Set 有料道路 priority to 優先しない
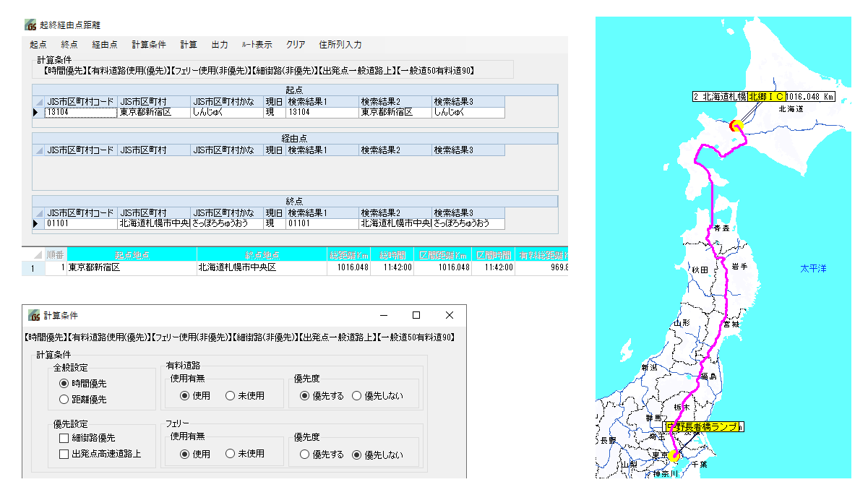The width and height of the screenshot is (868, 495). (356, 395)
